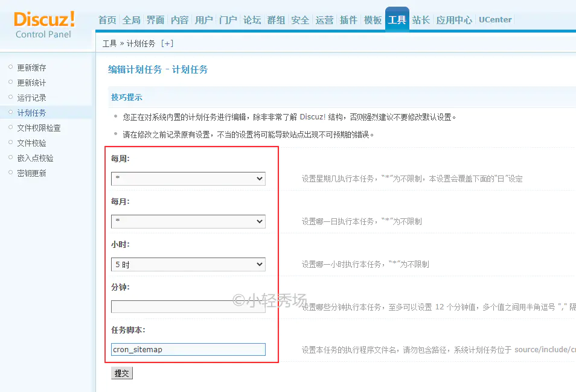
Task: Select 嵌入点校验 in the sidebar
Action: (35, 158)
